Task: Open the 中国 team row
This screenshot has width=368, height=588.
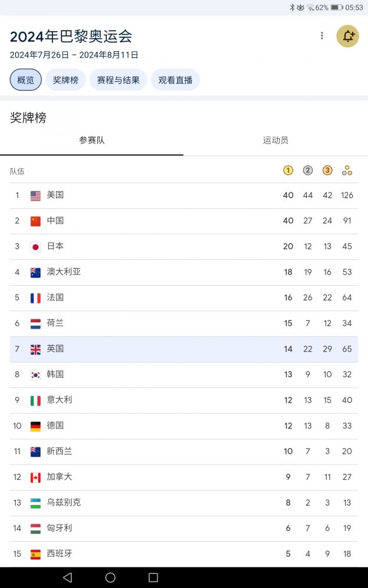Action: tap(184, 221)
